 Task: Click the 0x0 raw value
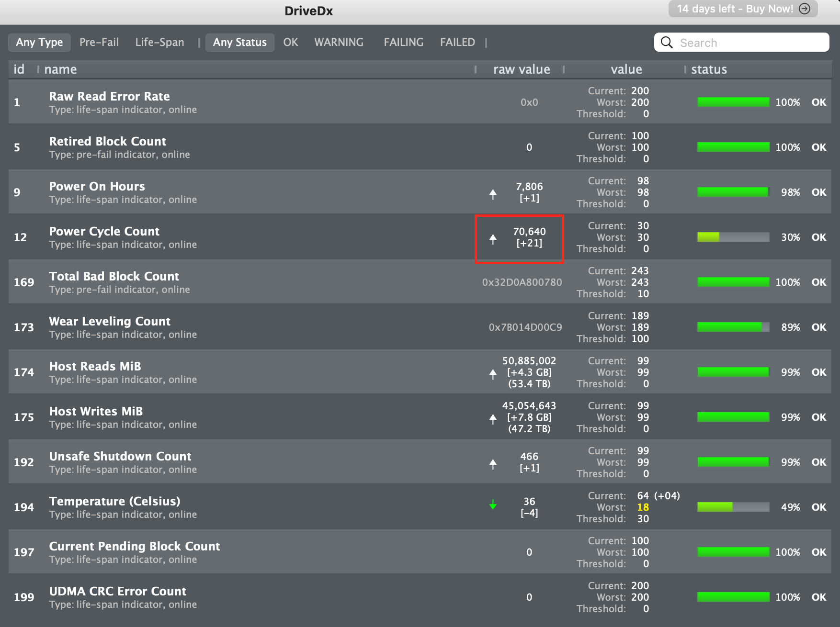[529, 102]
